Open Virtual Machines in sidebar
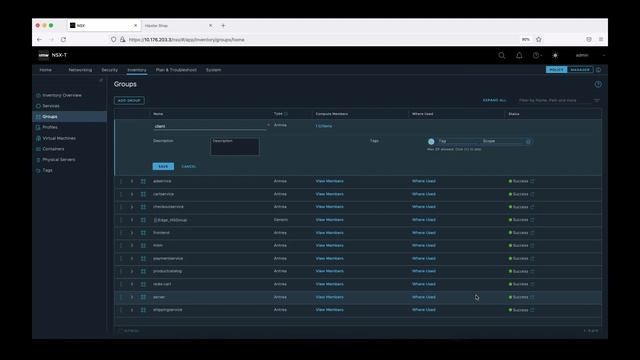This screenshot has height=360, width=640. pos(59,138)
